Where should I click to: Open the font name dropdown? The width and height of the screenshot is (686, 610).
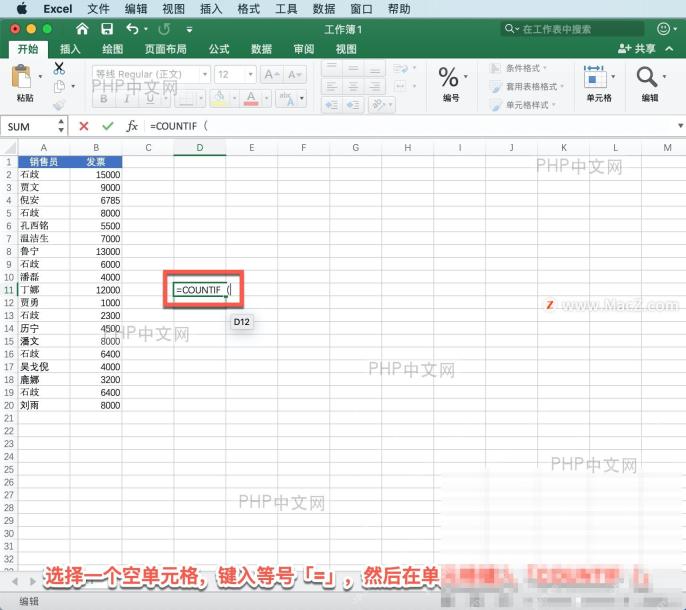204,74
